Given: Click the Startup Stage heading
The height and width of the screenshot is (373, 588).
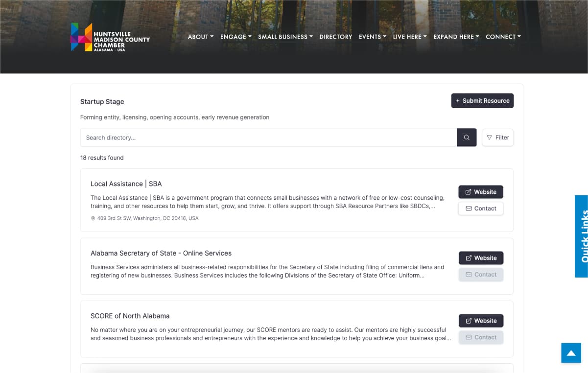Looking at the screenshot, I should coord(102,102).
